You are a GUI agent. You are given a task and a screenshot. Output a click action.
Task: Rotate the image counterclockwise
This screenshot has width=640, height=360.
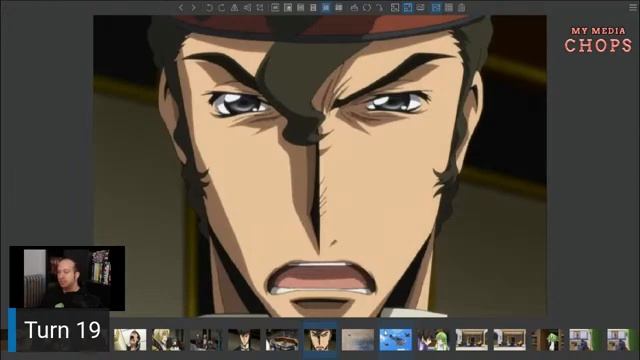point(209,8)
